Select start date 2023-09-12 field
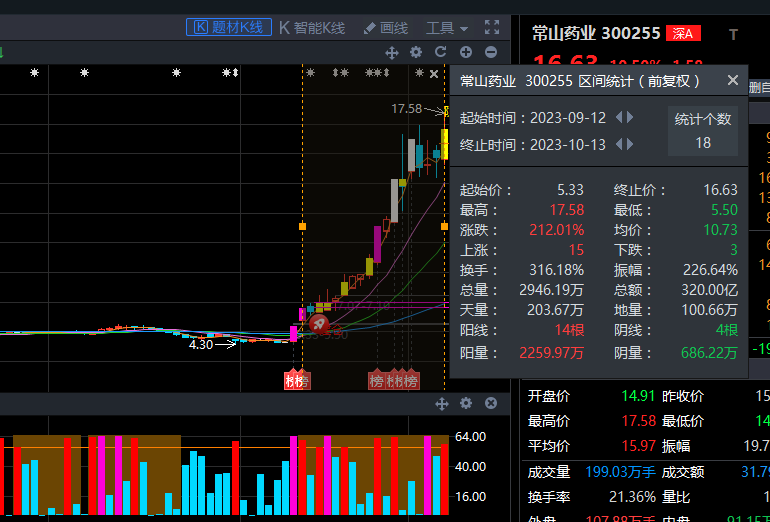 [568, 118]
